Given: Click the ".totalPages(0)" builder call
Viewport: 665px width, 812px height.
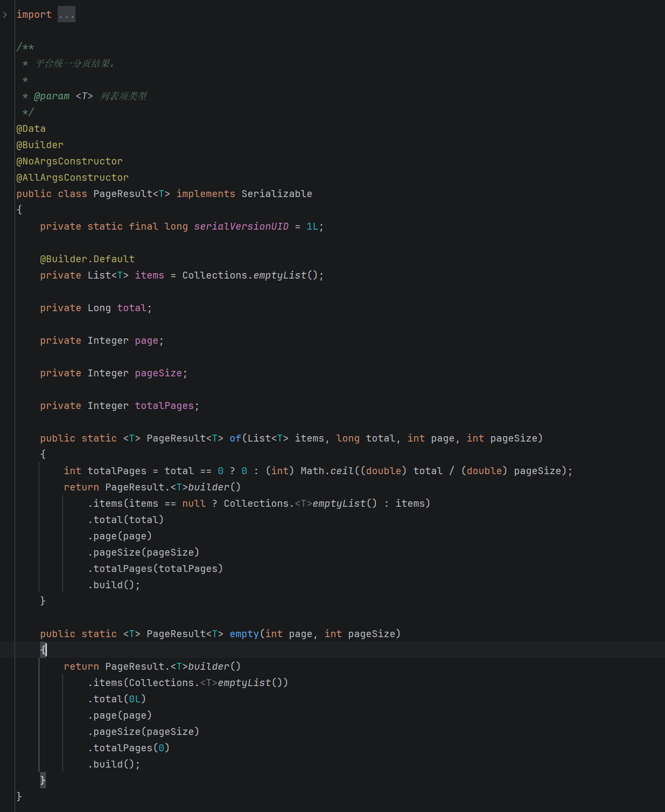Looking at the screenshot, I should [129, 748].
